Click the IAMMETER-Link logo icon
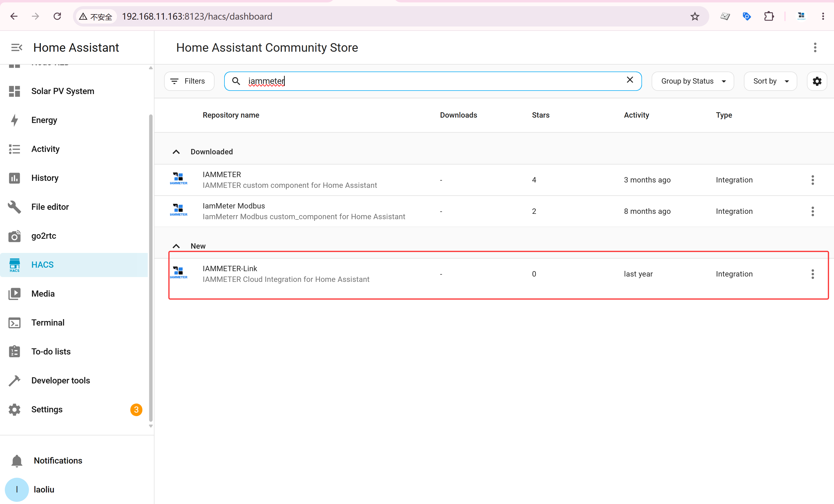Screen dimensions: 834x504 (178, 273)
